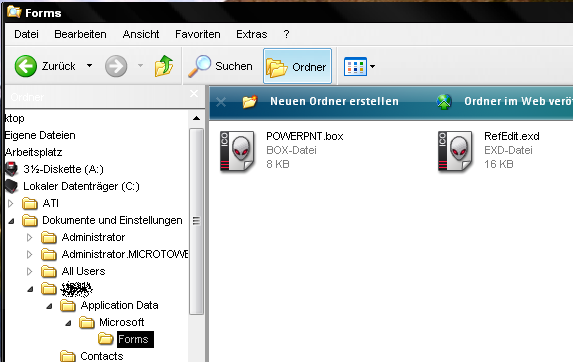Click the Forms title bar folder icon
The image size is (573, 362).
[14, 11]
